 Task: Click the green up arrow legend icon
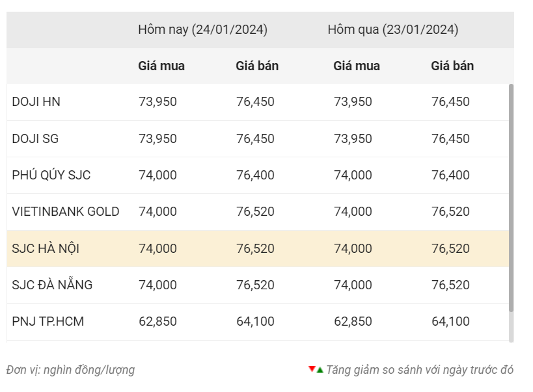tap(320, 370)
